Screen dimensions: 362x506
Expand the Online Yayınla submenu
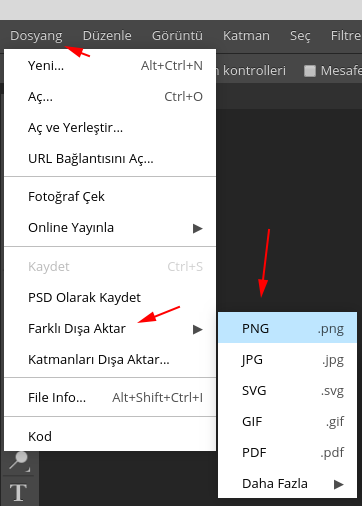[x=110, y=228]
